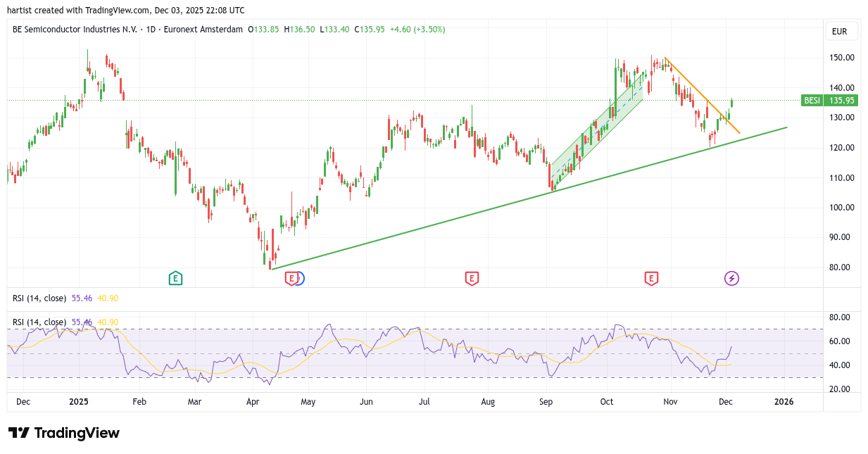Open the red earnings marker in late October
The height and width of the screenshot is (454, 868).
click(x=651, y=279)
